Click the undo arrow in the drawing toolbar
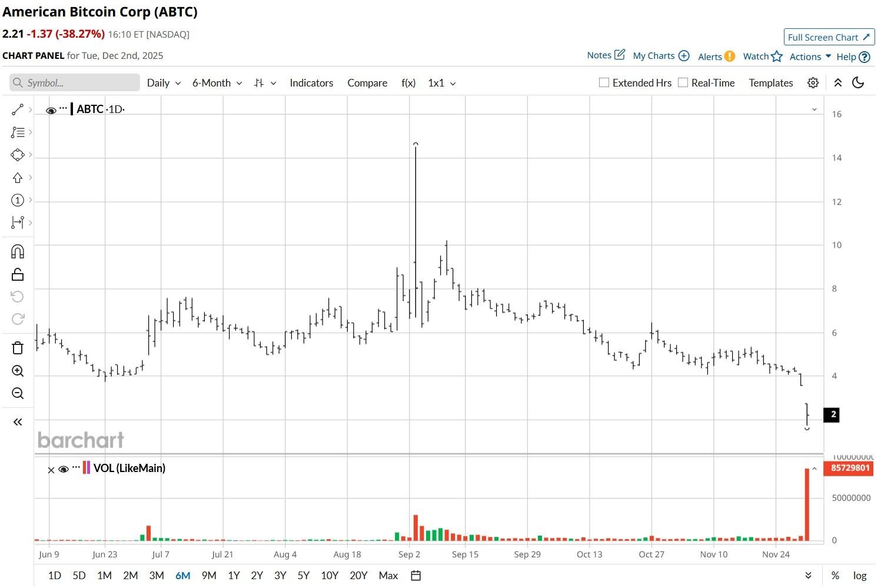Screen dimensions: 881x588 [x=18, y=297]
